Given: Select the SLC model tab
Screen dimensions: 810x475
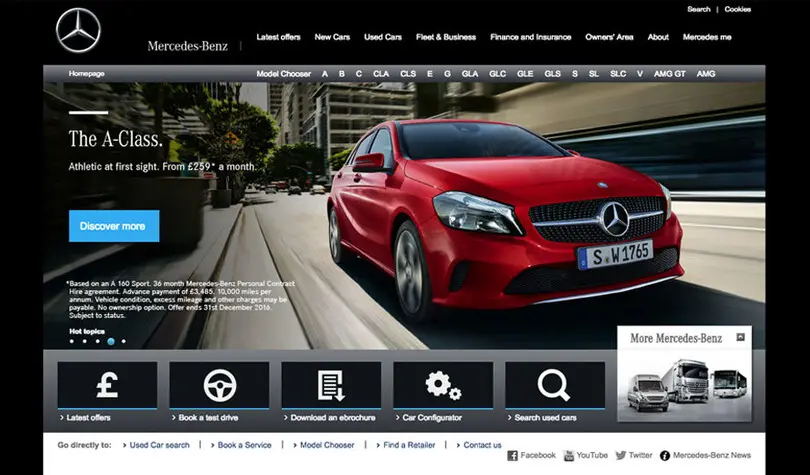Looking at the screenshot, I should tap(618, 74).
